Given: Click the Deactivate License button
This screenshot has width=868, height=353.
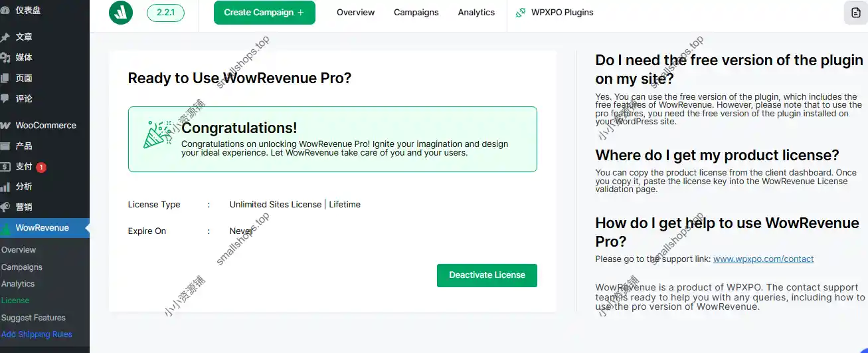Looking at the screenshot, I should (x=487, y=275).
